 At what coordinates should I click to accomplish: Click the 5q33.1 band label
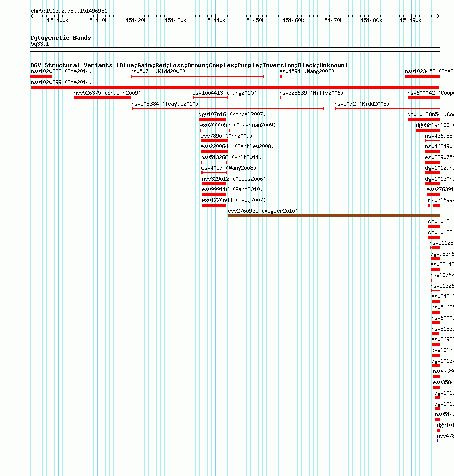click(x=40, y=44)
